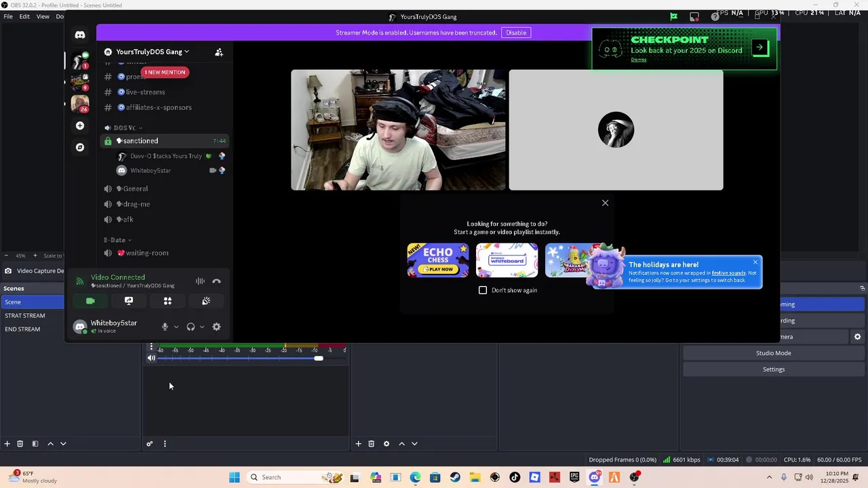Open headphone output options chevron
Image resolution: width=868 pixels, height=488 pixels.
point(202,327)
